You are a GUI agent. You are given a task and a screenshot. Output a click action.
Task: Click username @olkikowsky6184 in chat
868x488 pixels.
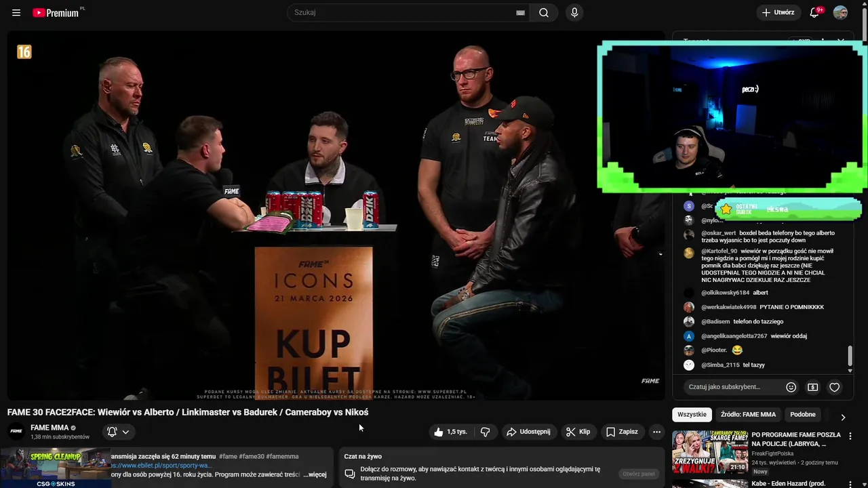tap(726, 293)
